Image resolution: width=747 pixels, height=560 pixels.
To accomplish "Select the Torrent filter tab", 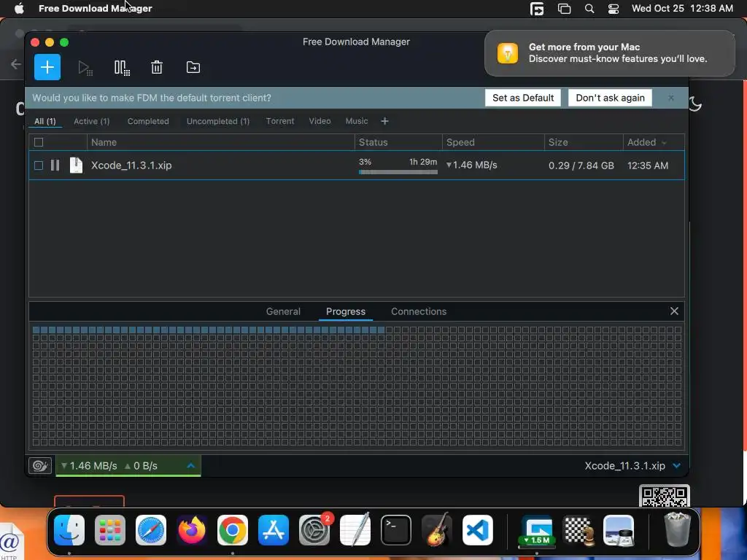I will click(x=280, y=122).
